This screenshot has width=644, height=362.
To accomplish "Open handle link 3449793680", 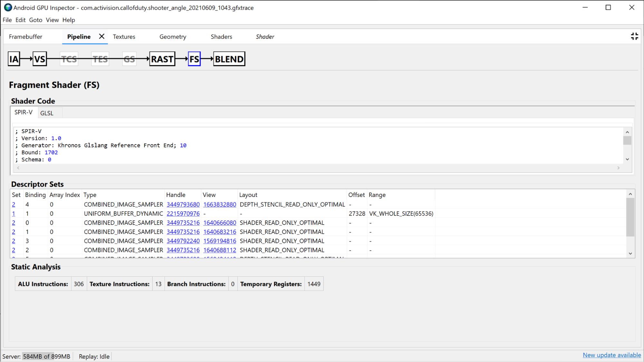I will point(183,204).
